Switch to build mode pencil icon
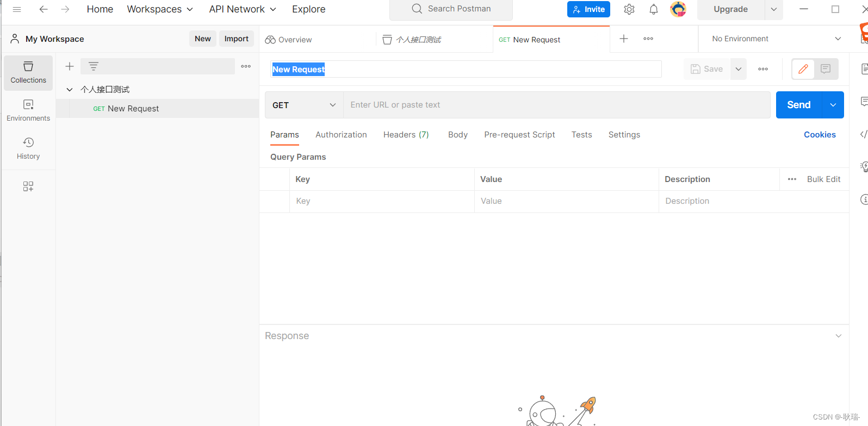 (x=803, y=69)
